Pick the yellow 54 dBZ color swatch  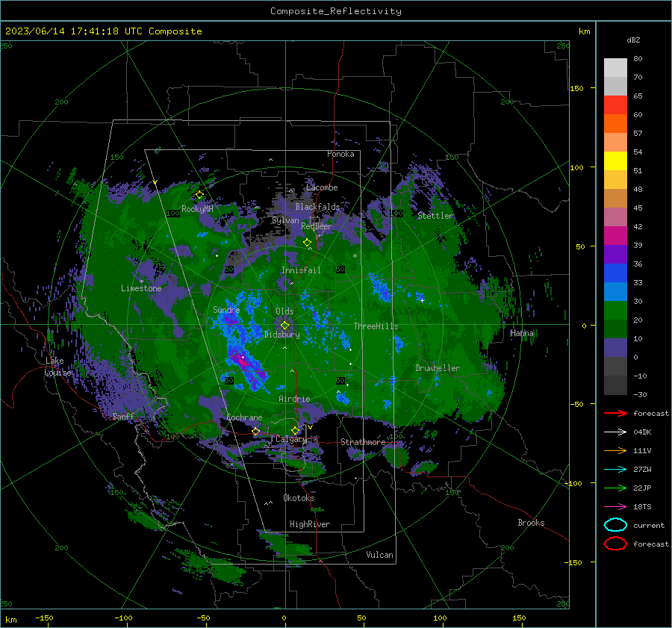click(615, 161)
